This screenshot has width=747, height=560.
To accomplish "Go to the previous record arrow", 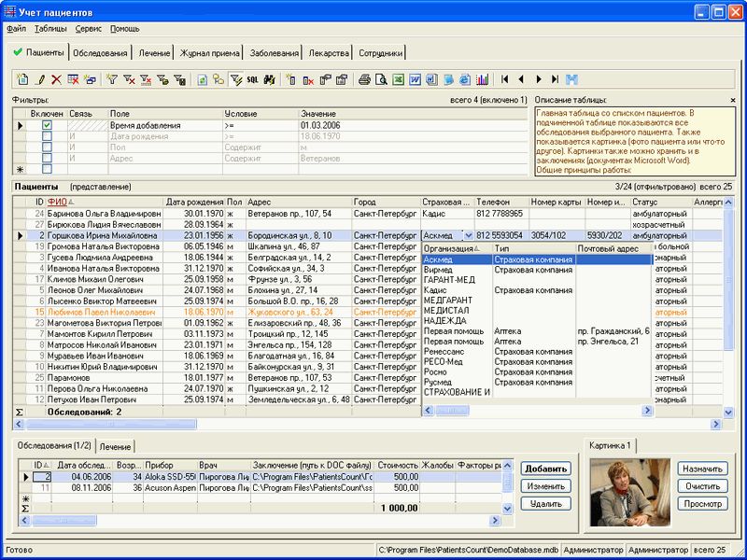I will [x=521, y=79].
